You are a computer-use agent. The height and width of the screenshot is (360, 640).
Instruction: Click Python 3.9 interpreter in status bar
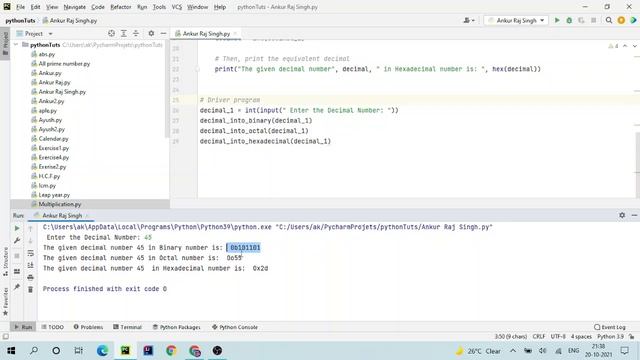click(610, 337)
